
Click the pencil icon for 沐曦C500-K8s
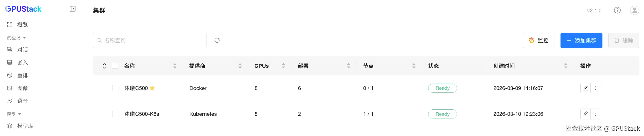(585, 114)
